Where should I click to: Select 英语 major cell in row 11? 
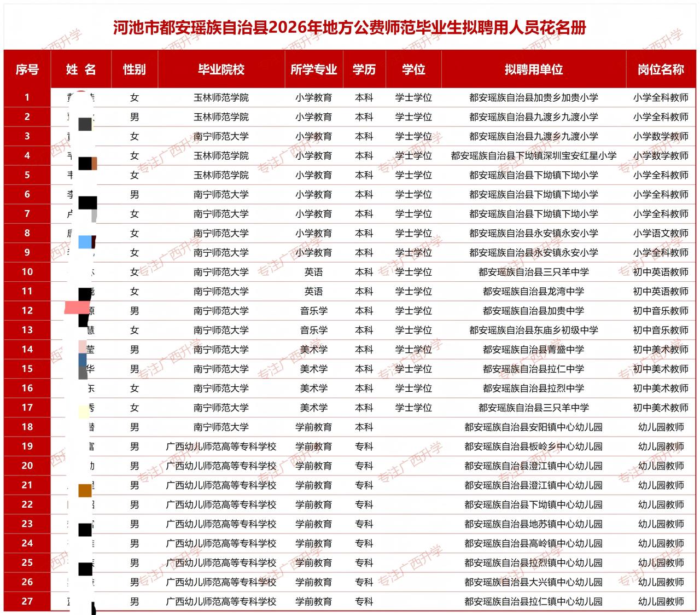[314, 291]
